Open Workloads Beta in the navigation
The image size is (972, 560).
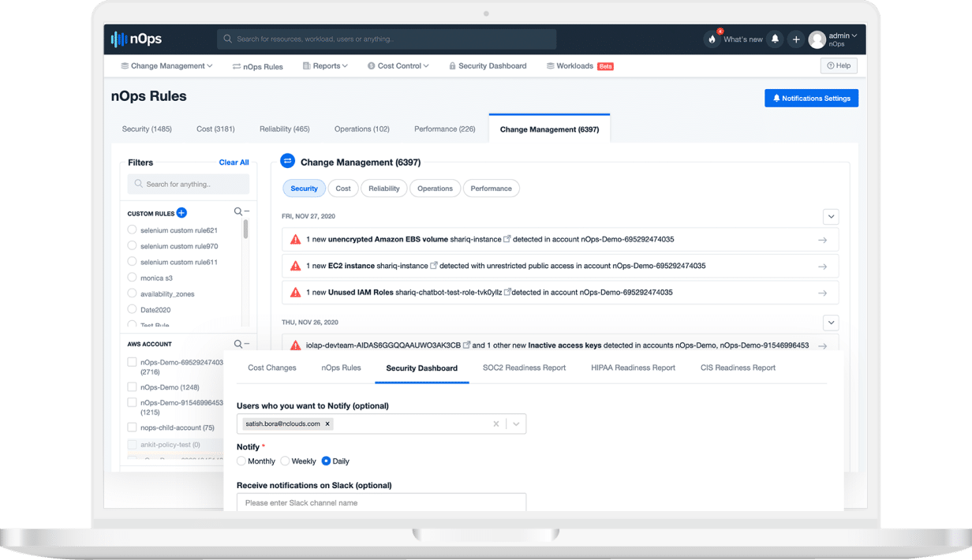[580, 66]
